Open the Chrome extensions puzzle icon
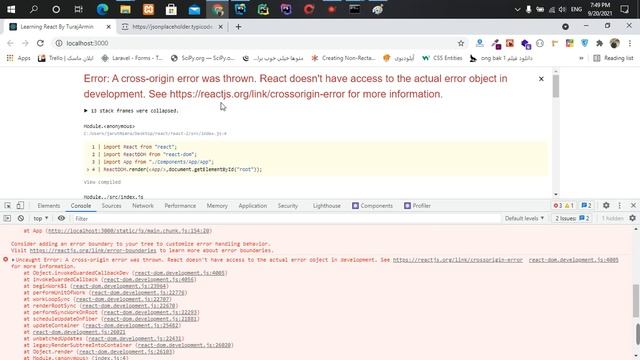This screenshot has height=360, width=640. (600, 43)
